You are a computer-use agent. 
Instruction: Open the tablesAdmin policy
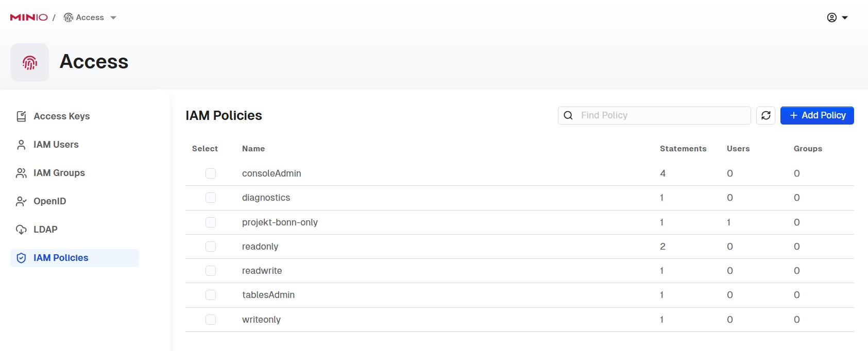click(268, 295)
